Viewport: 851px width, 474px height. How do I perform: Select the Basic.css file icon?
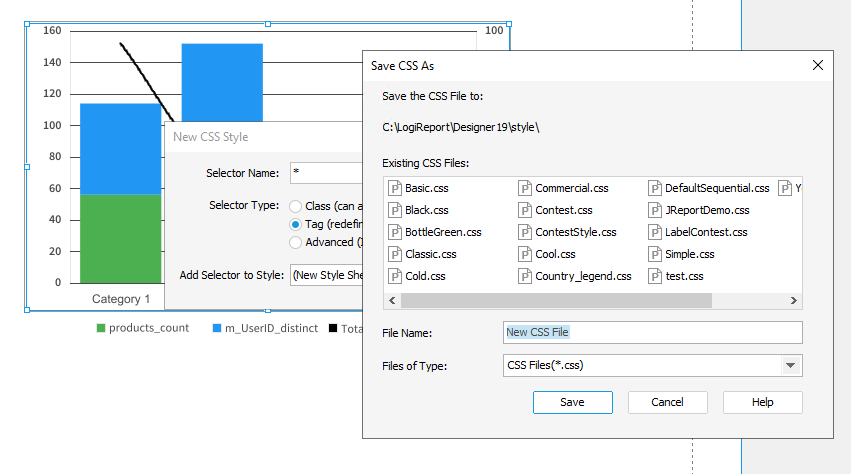395,188
